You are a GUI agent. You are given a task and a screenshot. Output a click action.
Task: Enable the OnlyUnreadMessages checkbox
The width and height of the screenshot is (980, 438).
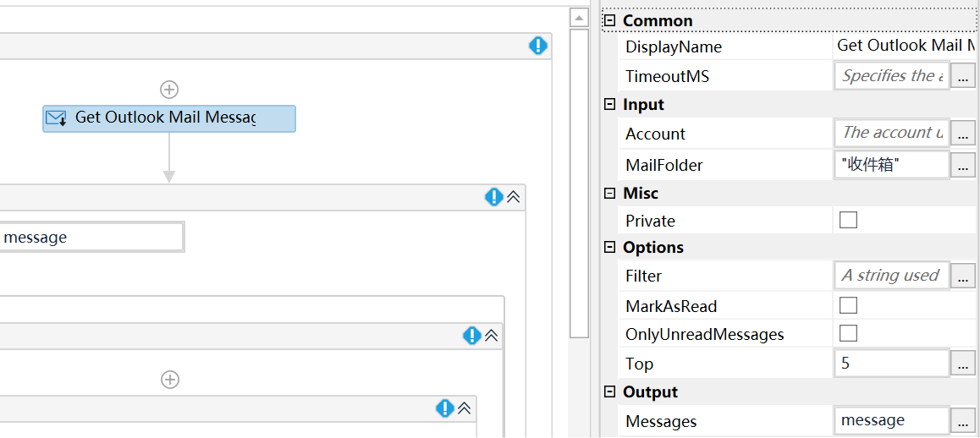pos(848,334)
